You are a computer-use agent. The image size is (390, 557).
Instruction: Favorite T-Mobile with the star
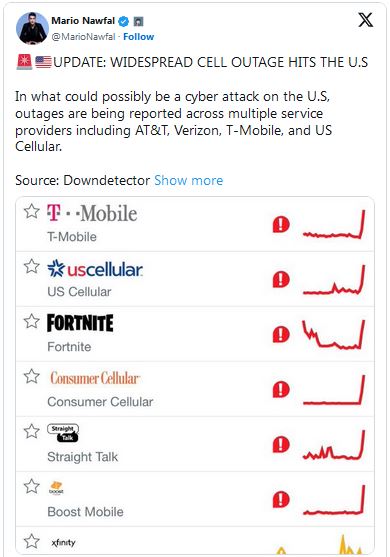(x=32, y=211)
